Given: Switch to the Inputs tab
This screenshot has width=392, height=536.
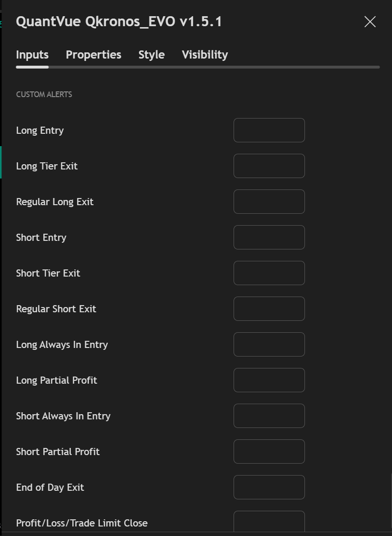Looking at the screenshot, I should (x=32, y=55).
